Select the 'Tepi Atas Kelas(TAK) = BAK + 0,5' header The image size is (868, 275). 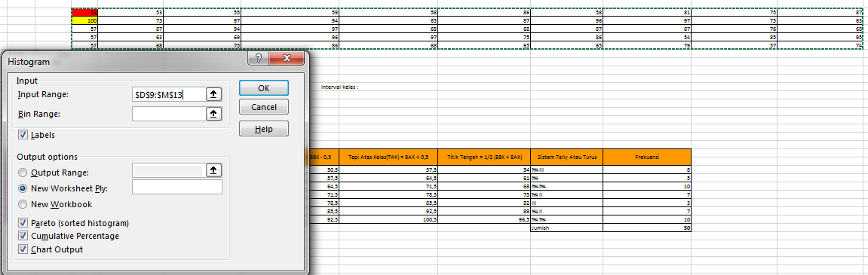click(388, 157)
